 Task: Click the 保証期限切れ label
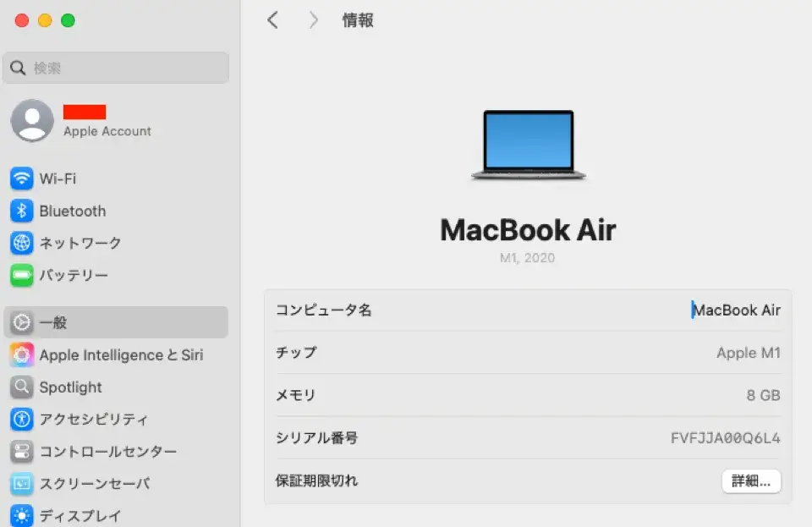[x=316, y=480]
